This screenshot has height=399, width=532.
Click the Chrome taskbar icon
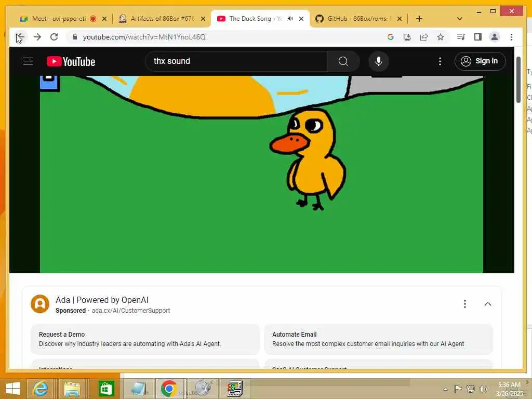[169, 389]
